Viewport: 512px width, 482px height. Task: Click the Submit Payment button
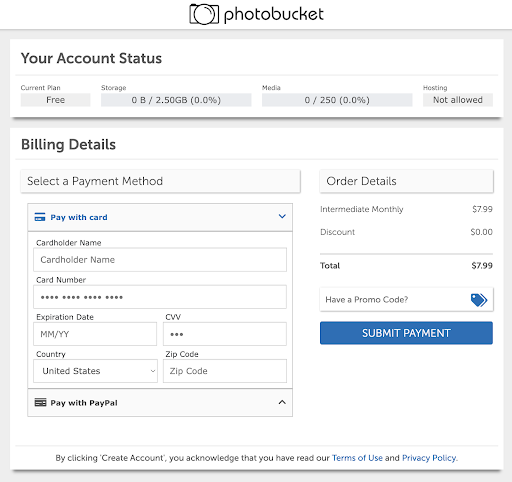point(406,333)
